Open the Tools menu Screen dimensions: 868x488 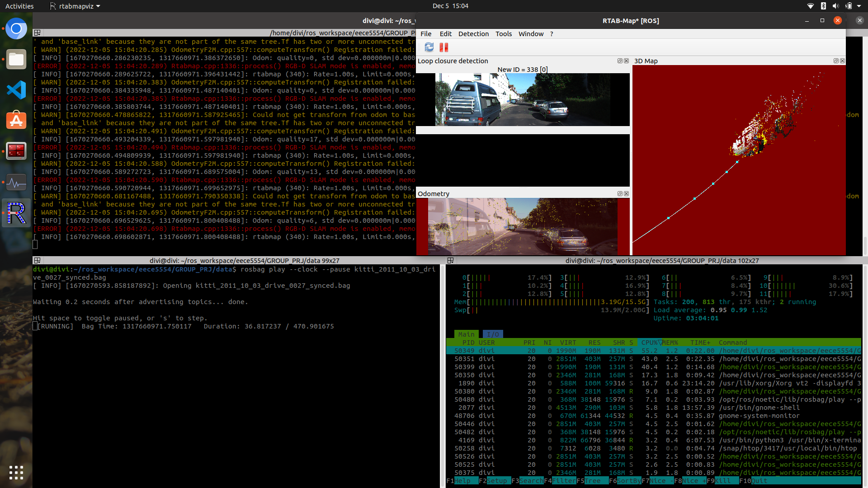[503, 34]
